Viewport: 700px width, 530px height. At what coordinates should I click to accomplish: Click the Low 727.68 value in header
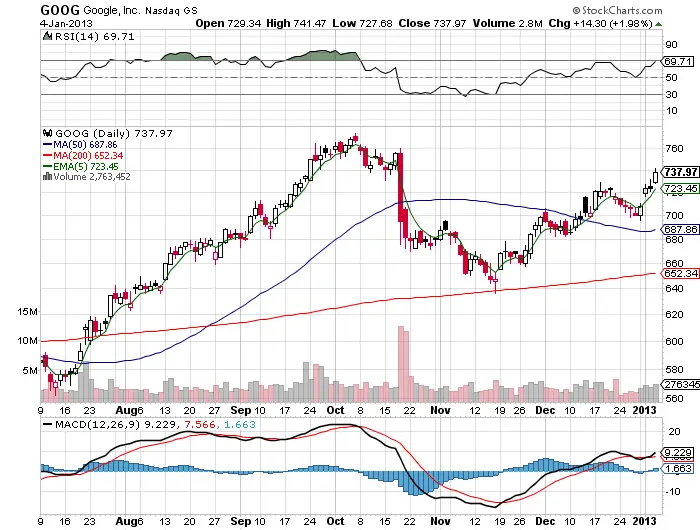pyautogui.click(x=362, y=23)
